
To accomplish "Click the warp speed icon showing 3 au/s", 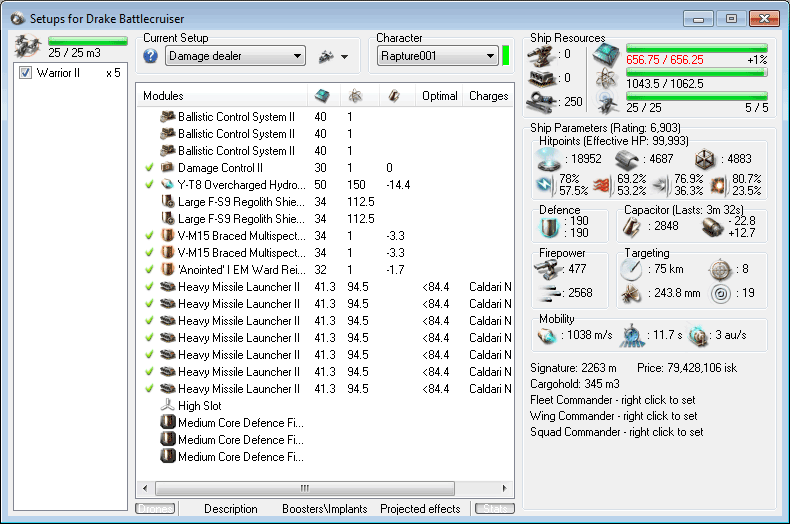I will pos(698,336).
